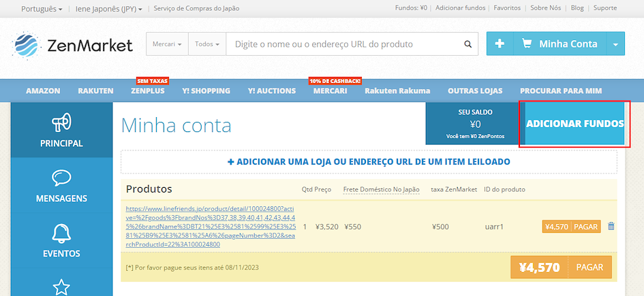This screenshot has height=296, width=644.
Task: Open the Mensagens chat bubble section
Action: [61, 185]
